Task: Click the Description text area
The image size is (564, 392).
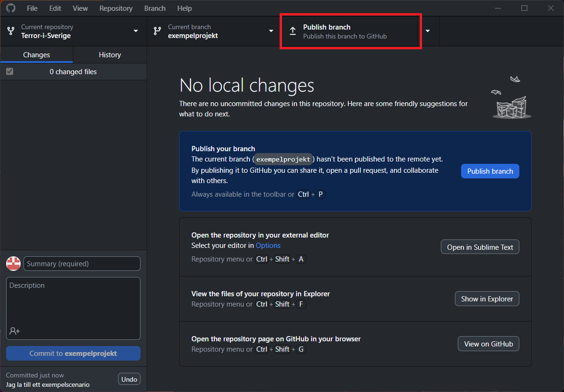Action: tap(73, 308)
